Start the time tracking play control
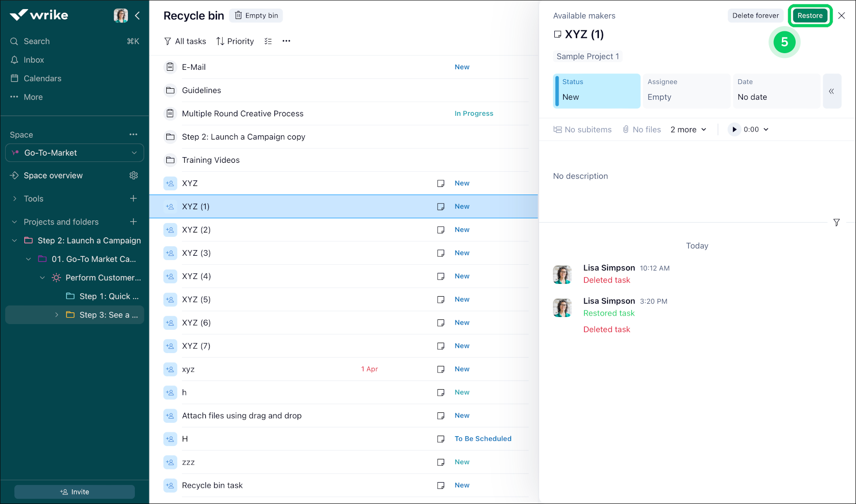Image resolution: width=856 pixels, height=504 pixels. tap(734, 129)
